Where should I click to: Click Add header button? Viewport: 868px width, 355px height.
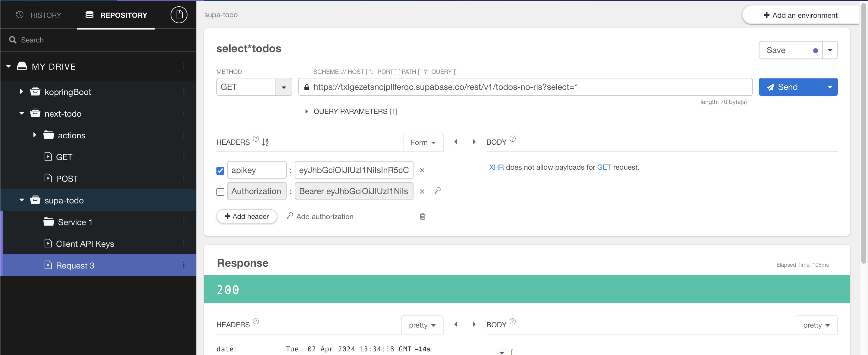pyautogui.click(x=247, y=216)
